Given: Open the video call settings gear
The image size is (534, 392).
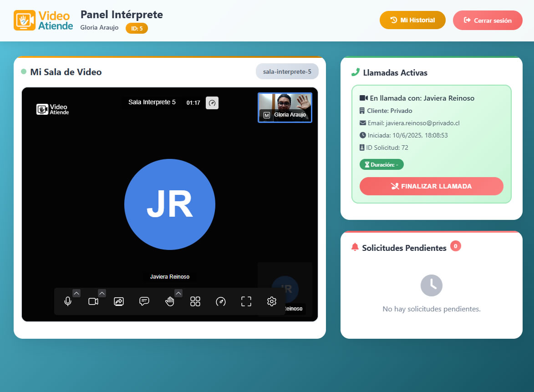Looking at the screenshot, I should coord(271,301).
